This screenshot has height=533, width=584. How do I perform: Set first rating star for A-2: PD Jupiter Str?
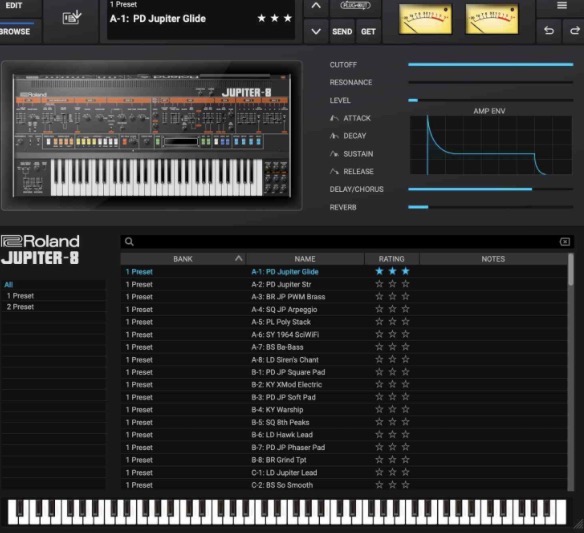coord(379,284)
